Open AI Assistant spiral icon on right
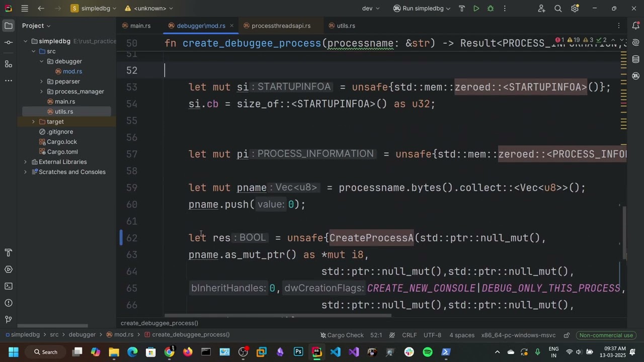This screenshot has width=644, height=362. (635, 42)
